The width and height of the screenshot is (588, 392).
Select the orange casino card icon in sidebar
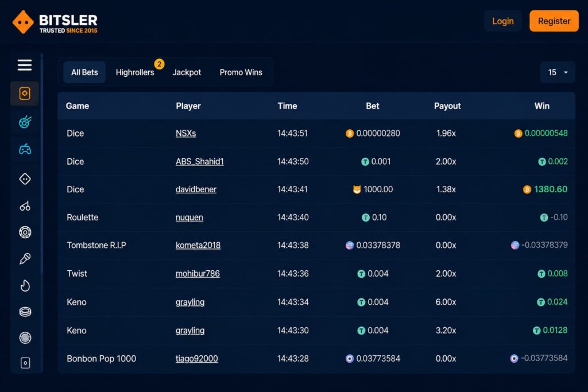pyautogui.click(x=25, y=94)
